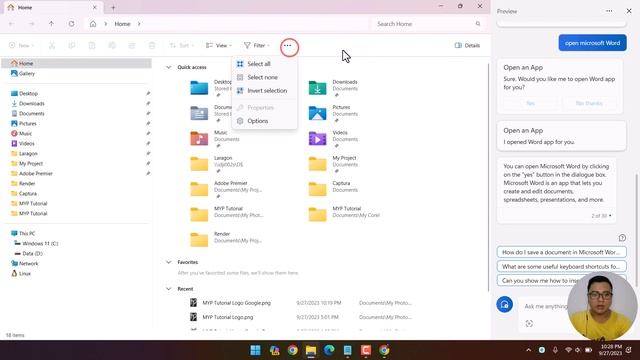Go up one level with up arrow
The height and width of the screenshot is (360, 640).
click(x=51, y=24)
